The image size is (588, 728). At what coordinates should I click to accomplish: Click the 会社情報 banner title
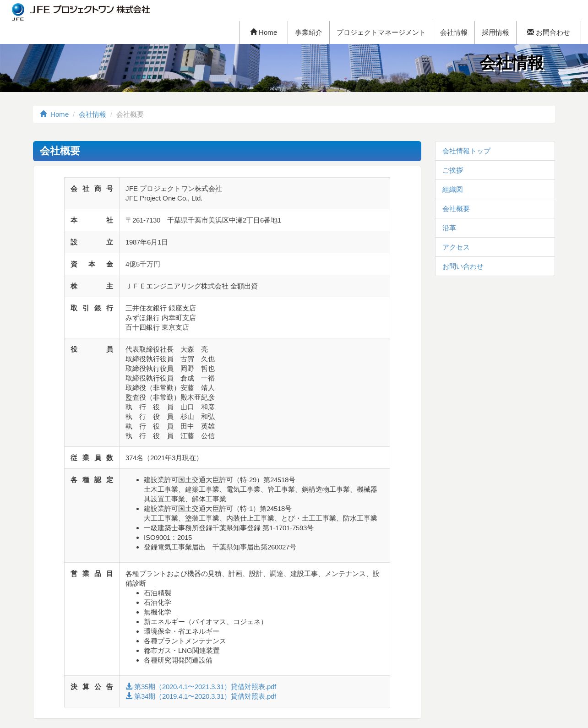click(x=512, y=63)
